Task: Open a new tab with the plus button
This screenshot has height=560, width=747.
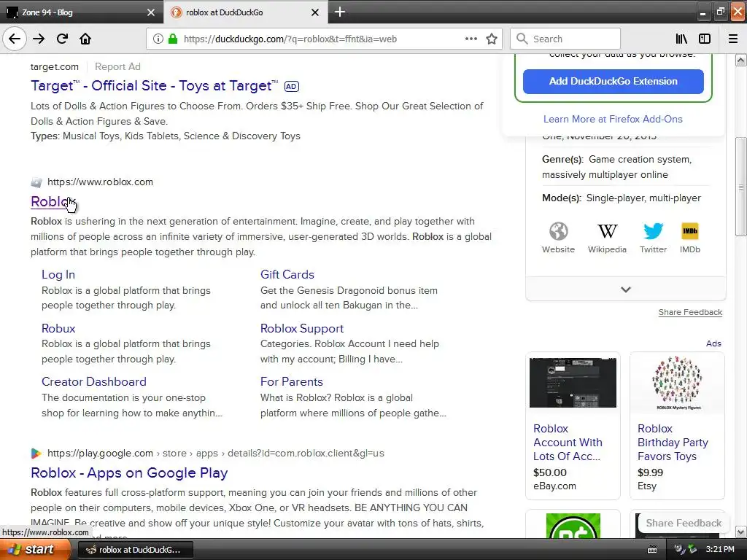Action: (x=340, y=12)
